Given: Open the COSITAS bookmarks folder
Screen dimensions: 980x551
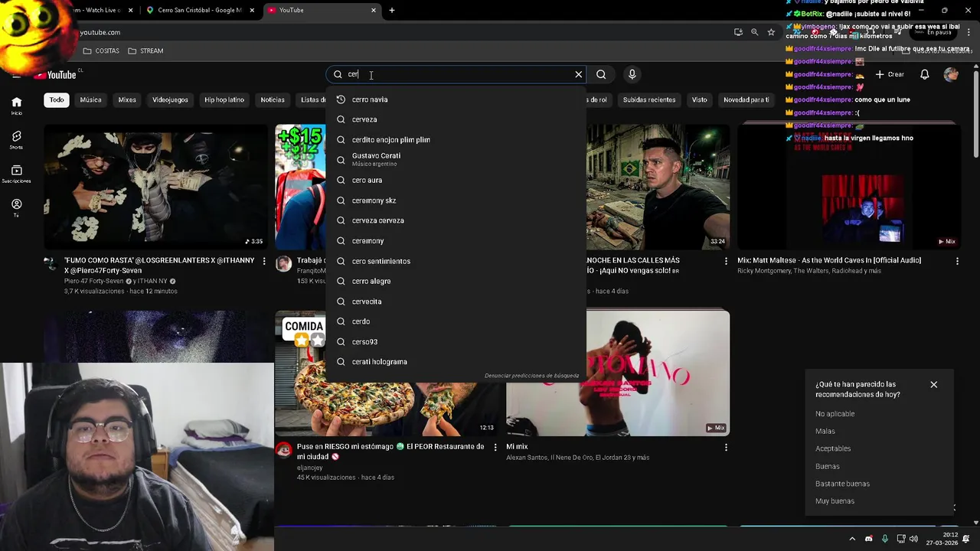Looking at the screenshot, I should point(101,51).
